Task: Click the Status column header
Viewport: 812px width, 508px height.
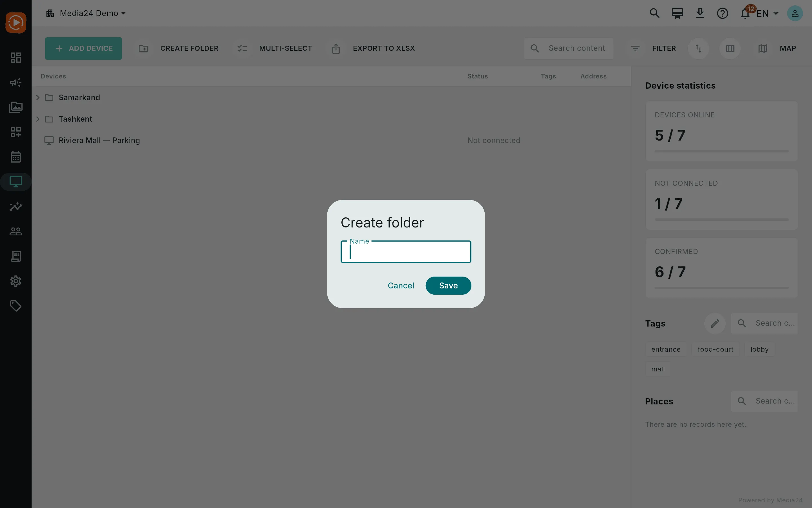Action: (x=477, y=76)
